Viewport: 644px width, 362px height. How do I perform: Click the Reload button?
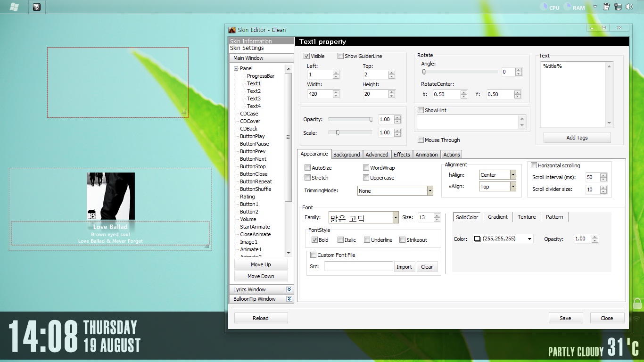pyautogui.click(x=261, y=318)
